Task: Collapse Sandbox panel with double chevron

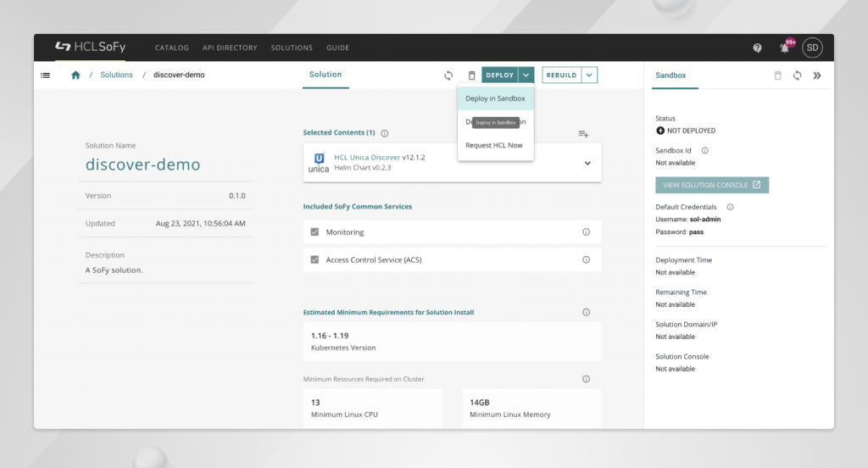Action: (x=817, y=75)
